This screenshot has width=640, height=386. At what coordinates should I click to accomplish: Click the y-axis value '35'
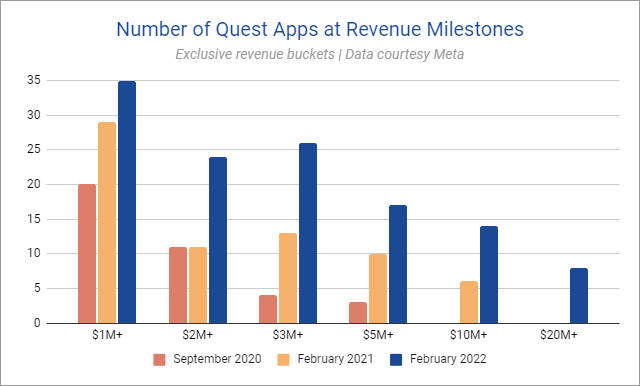[x=34, y=80]
